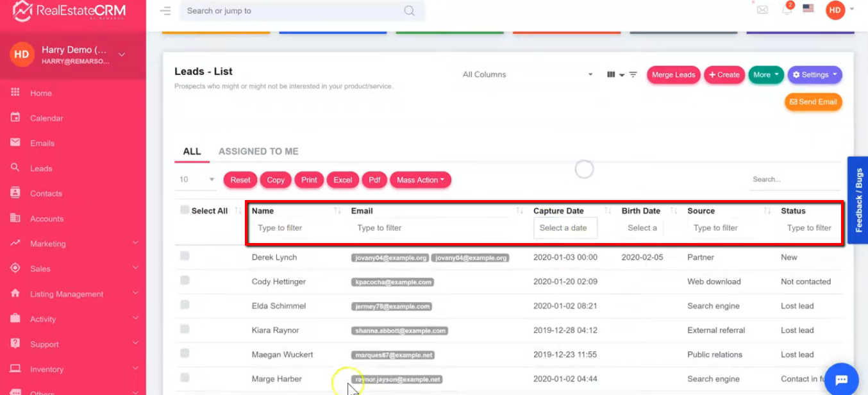This screenshot has width=868, height=395.
Task: Click the Merge Leads button
Action: [x=673, y=75]
